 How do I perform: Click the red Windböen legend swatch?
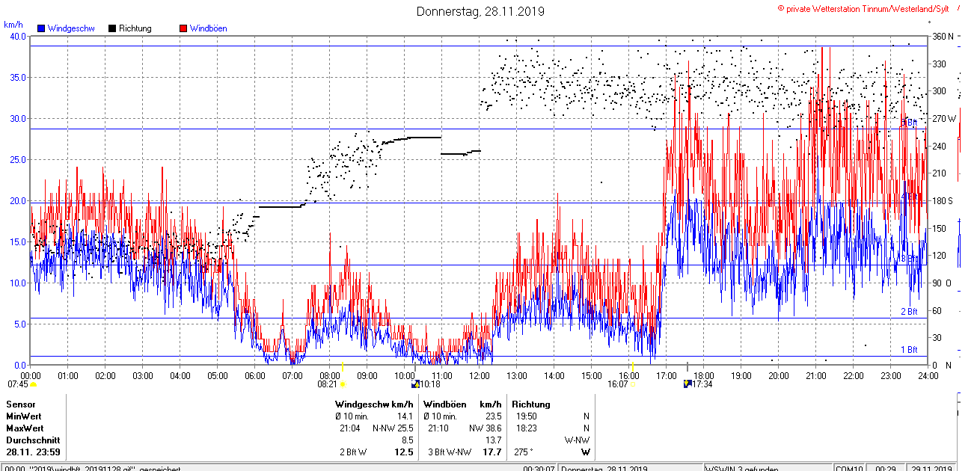183,28
